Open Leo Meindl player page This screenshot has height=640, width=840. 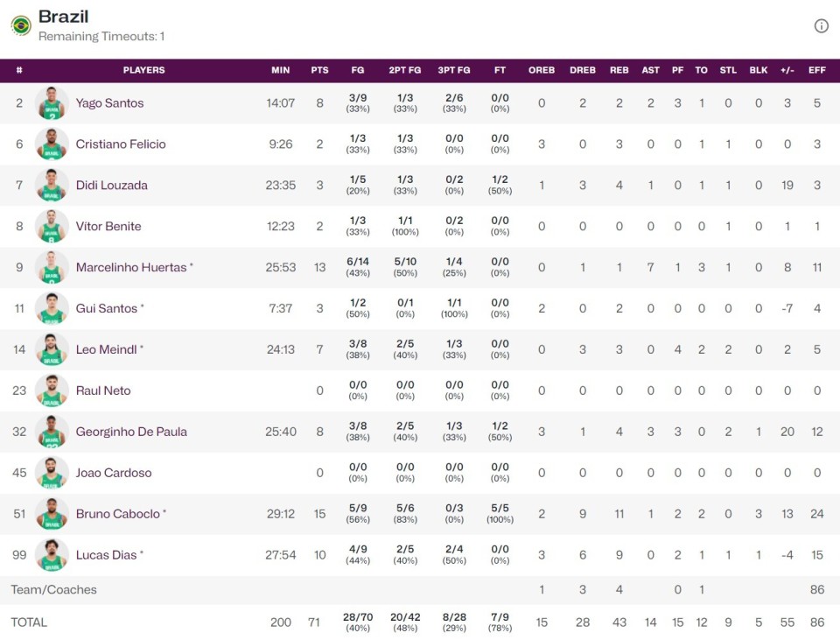(106, 349)
